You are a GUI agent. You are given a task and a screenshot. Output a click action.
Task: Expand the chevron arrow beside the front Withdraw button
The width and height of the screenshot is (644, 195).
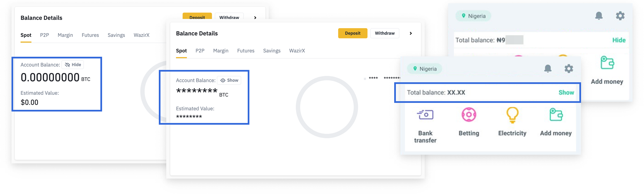coord(411,33)
